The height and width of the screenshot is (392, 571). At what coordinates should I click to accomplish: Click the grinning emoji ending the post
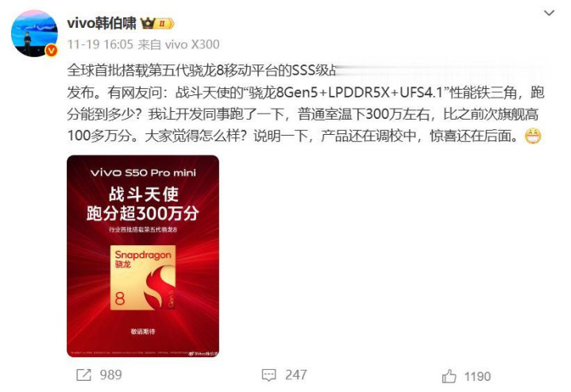click(x=533, y=136)
